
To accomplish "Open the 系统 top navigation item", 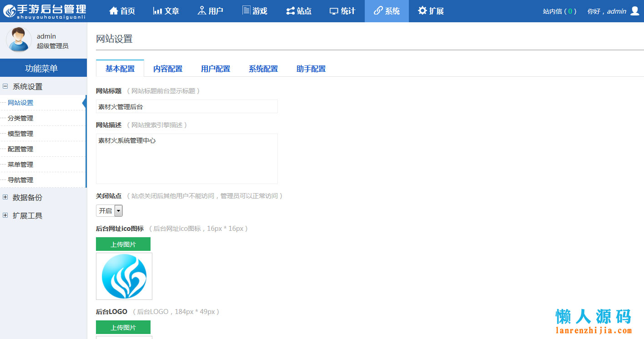I will (x=387, y=11).
